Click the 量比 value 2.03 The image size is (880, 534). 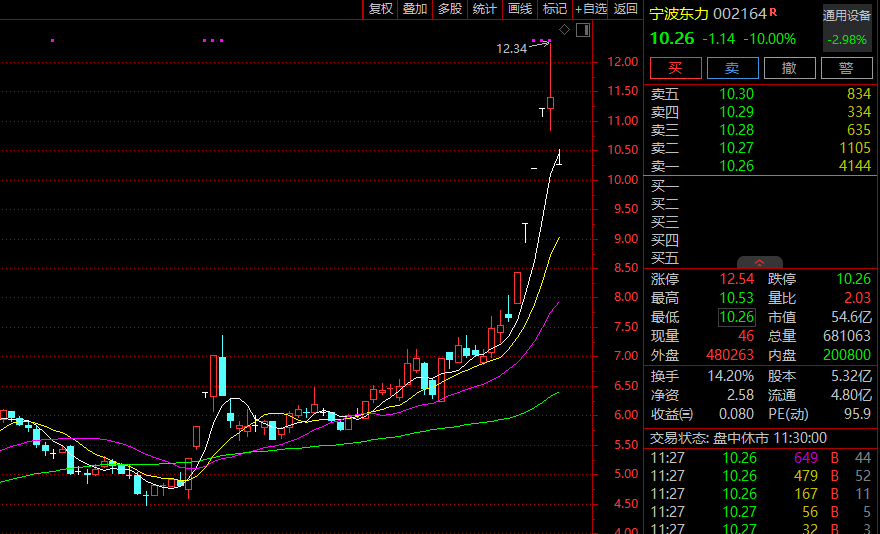tap(858, 298)
